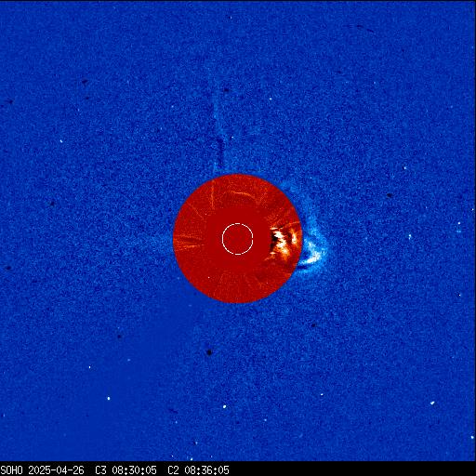Click the white solar disk circle
This screenshot has width=476, height=476.
coord(238,239)
